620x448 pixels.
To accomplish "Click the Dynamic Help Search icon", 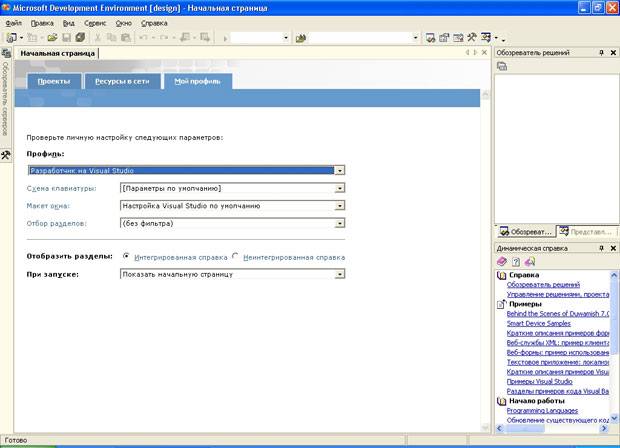I will click(529, 261).
